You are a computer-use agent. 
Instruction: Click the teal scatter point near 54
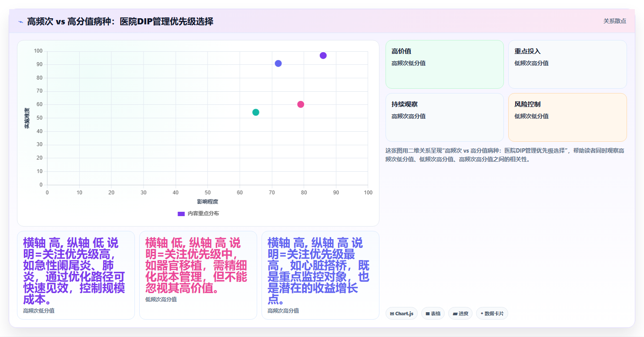coord(256,112)
